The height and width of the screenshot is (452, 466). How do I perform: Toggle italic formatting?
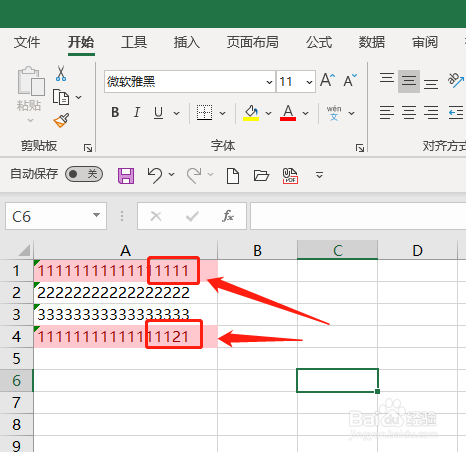coord(137,113)
